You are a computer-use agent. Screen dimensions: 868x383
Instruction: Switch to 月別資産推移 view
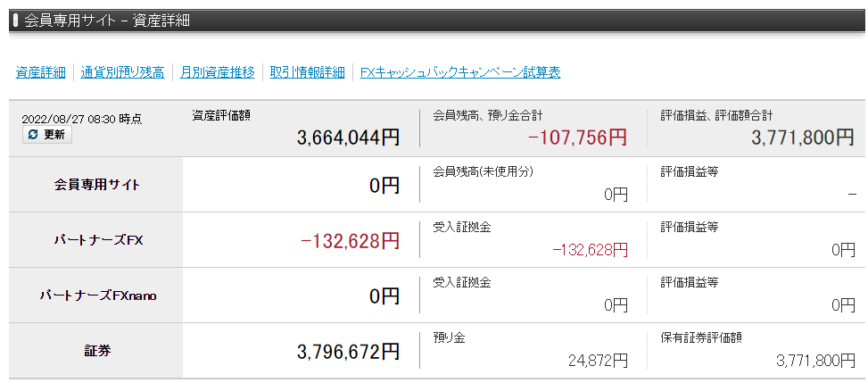pos(217,72)
